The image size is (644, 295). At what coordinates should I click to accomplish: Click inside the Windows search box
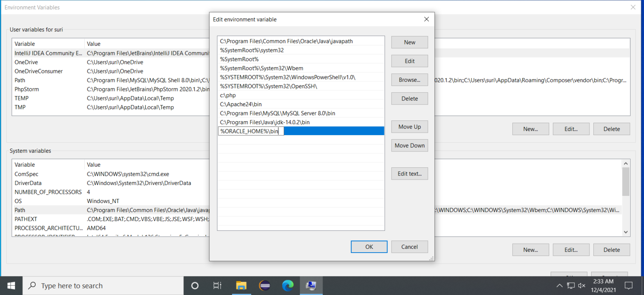point(103,286)
